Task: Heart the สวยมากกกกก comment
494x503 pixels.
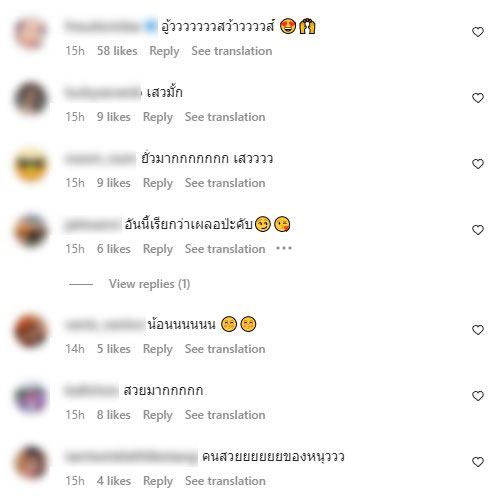Action: tap(478, 396)
